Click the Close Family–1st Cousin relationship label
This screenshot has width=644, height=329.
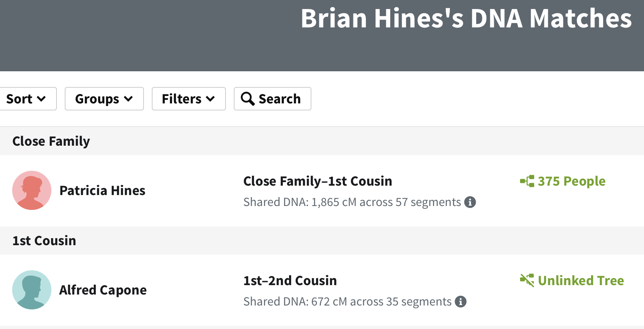tap(318, 181)
